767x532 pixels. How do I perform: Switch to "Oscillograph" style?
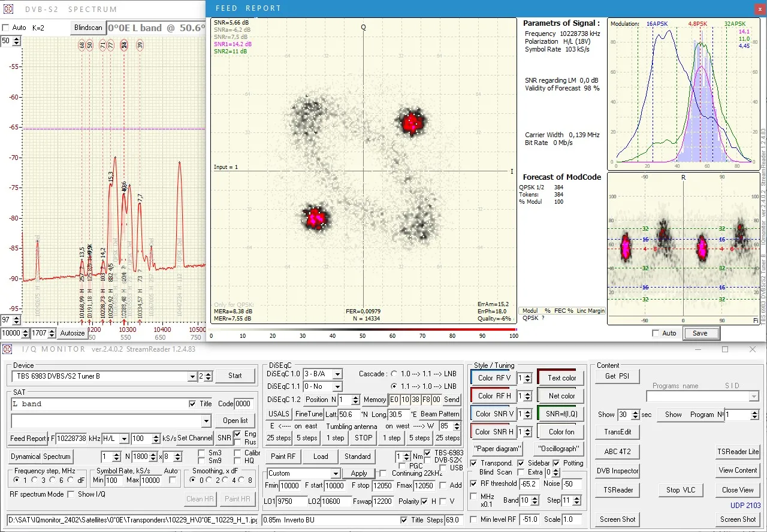[558, 449]
